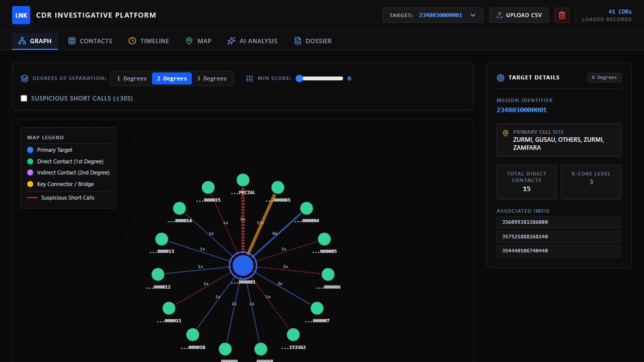Click the sliders icon beside Min Score
The width and height of the screenshot is (644, 362).
point(250,78)
